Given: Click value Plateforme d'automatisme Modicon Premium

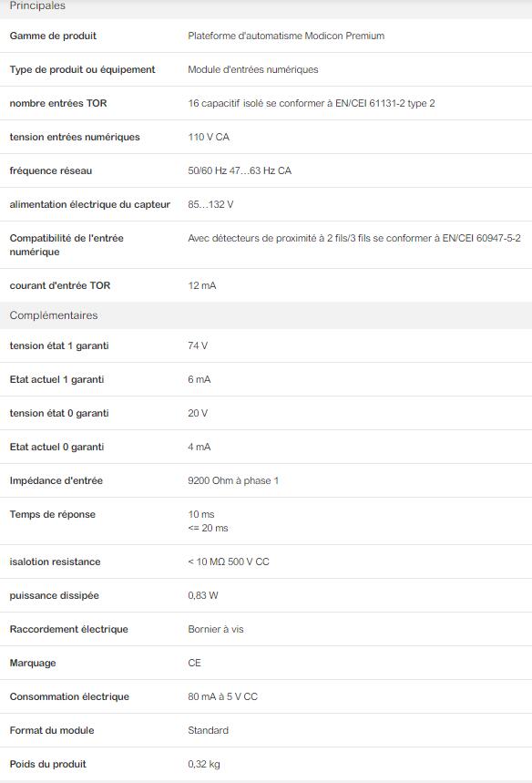Looking at the screenshot, I should 286,36.
